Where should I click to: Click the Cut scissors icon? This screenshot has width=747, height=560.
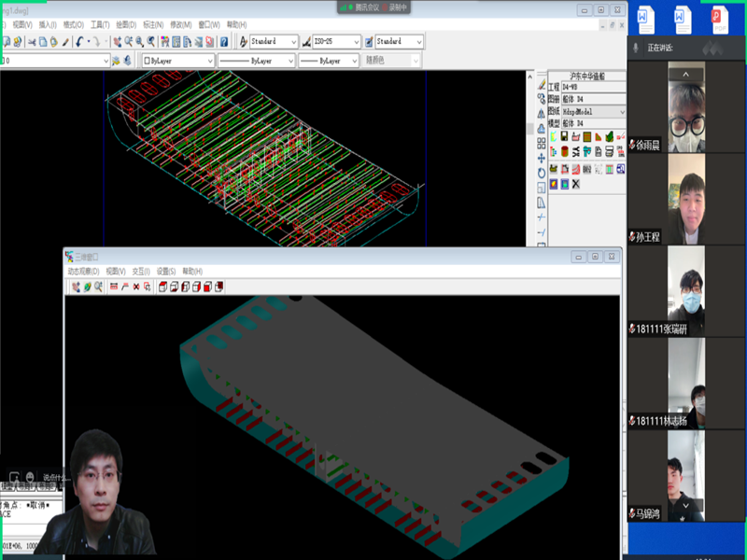click(31, 42)
